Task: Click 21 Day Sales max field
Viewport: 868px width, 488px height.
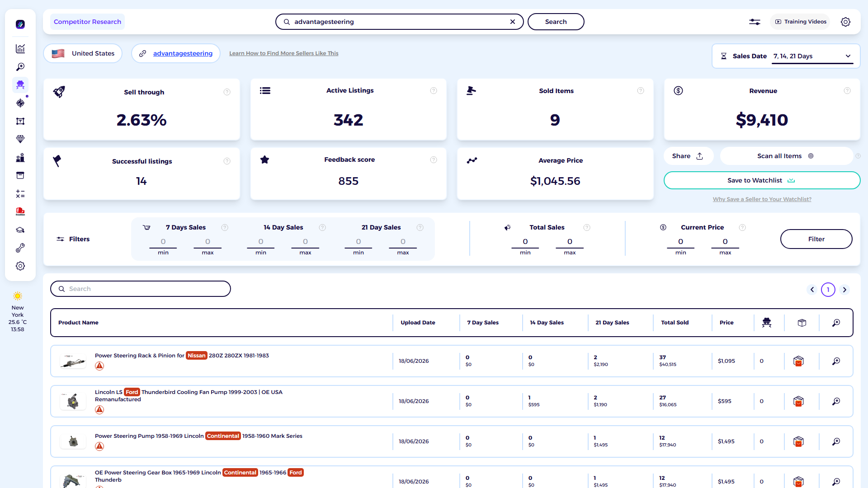Action: [x=403, y=242]
